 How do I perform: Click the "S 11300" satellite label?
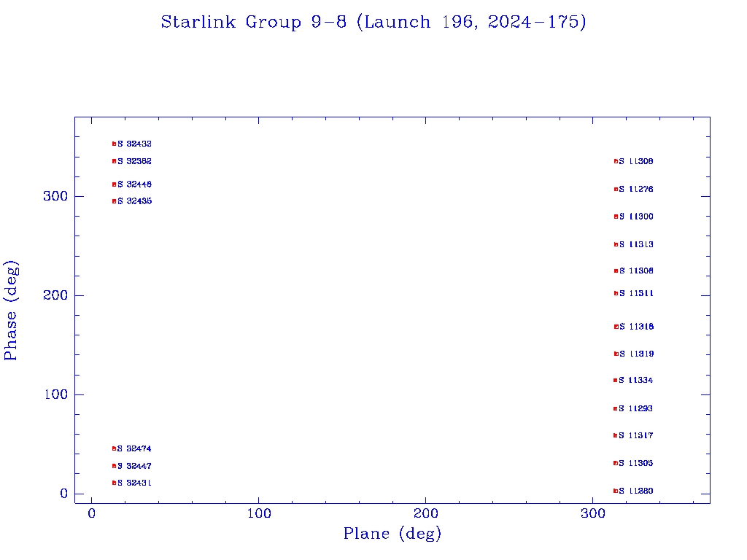[x=636, y=217]
